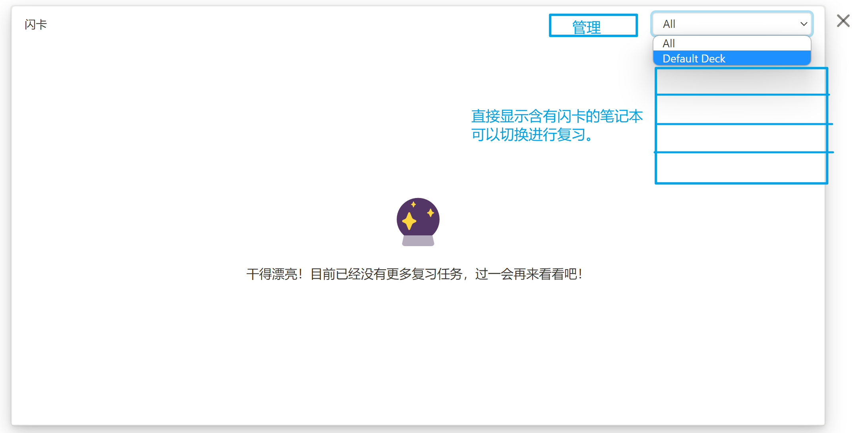
Task: Select the fourth notebook entry in the list
Action: 740,167
